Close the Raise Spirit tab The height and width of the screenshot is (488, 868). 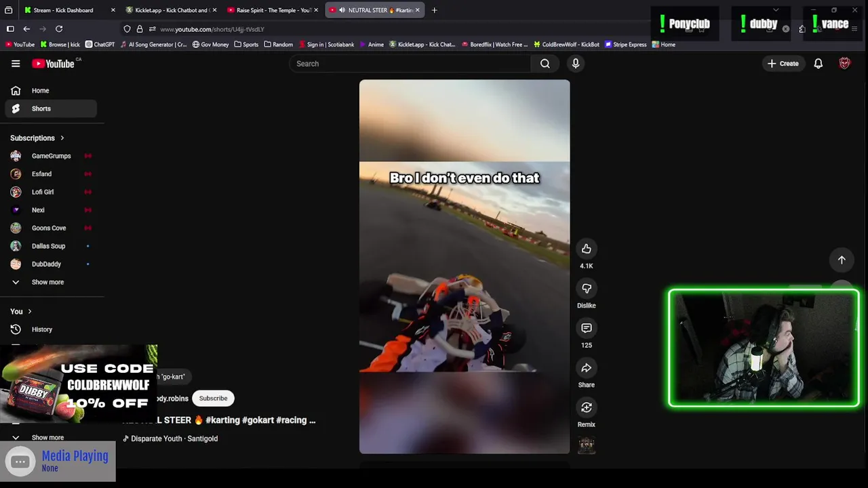click(x=316, y=10)
